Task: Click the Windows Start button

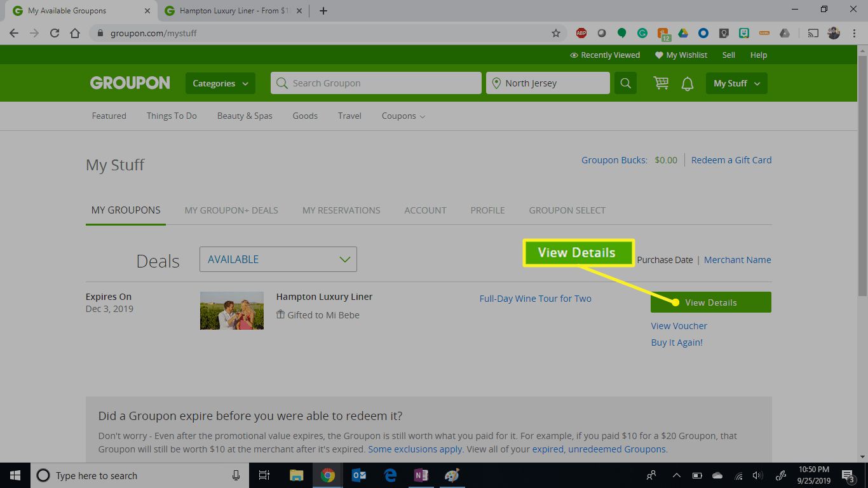Action: 15,475
